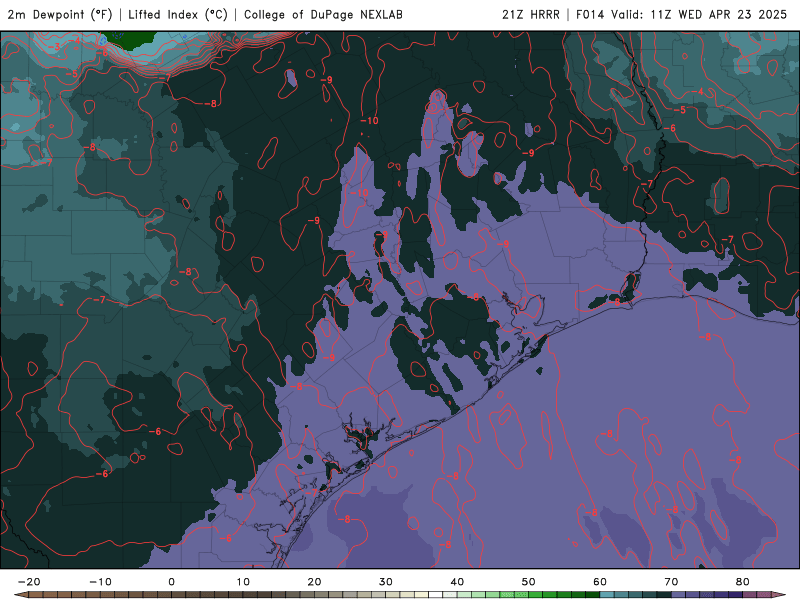
Task: Click the left arrow end of the color scale
Action: click(x=20, y=594)
